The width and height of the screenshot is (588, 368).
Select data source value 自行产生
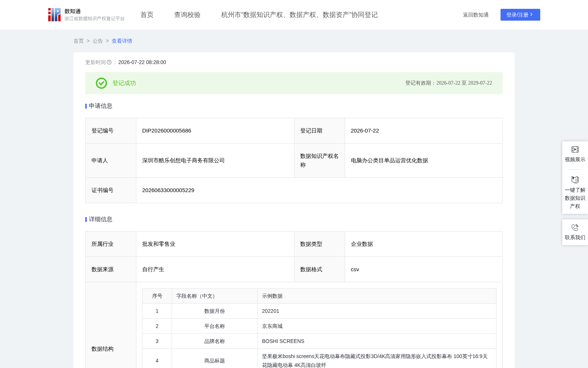click(x=153, y=269)
